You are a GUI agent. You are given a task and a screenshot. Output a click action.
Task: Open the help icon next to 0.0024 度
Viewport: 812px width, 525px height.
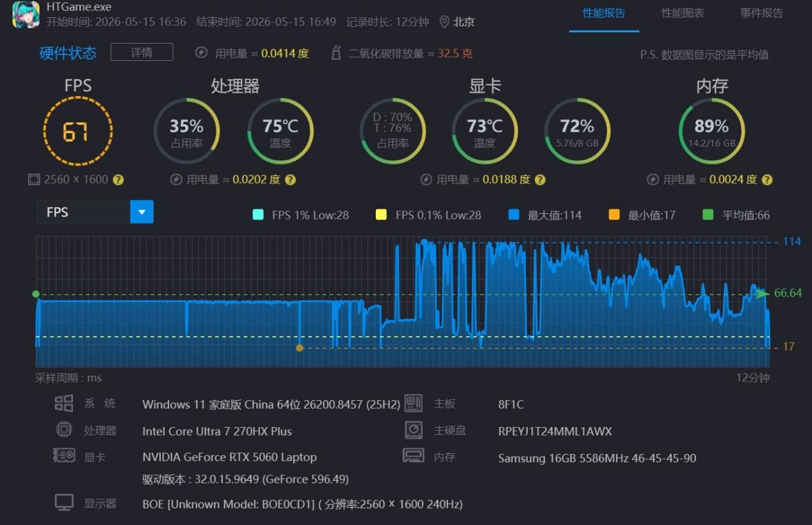click(767, 180)
